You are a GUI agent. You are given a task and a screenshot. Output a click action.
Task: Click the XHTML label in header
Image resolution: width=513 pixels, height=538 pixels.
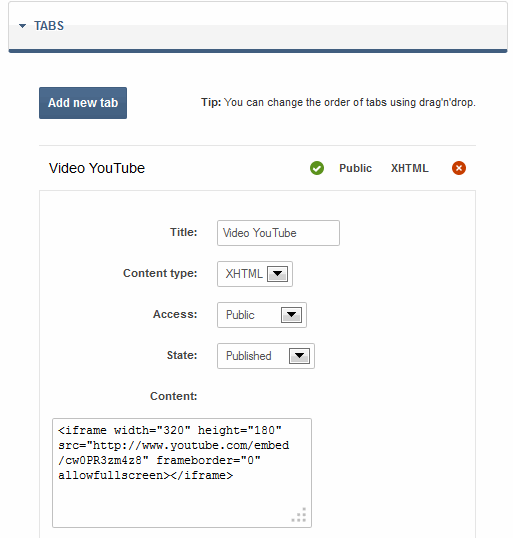[410, 168]
